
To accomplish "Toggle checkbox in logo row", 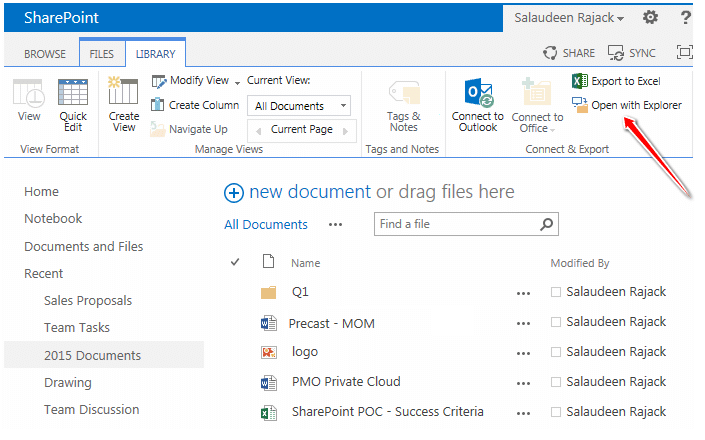I will (556, 352).
